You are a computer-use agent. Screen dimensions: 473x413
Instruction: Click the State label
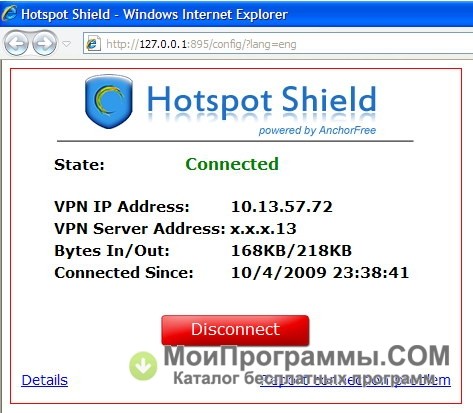[79, 165]
